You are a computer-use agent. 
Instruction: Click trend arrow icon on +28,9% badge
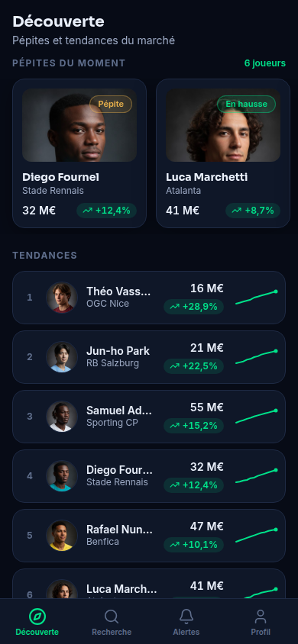pos(175,307)
